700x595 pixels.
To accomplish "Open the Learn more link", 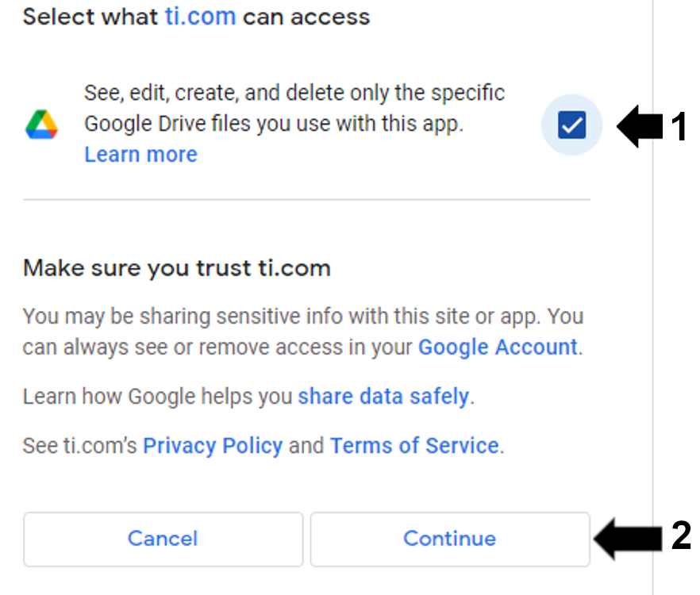I will (140, 154).
